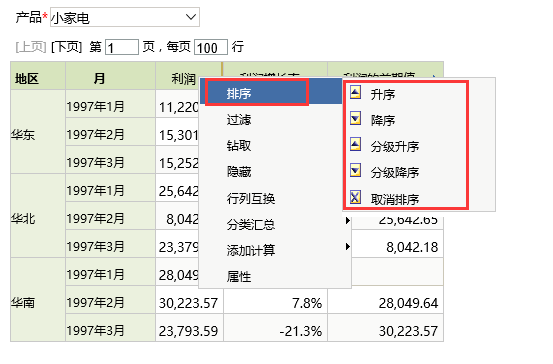Click the icon beside 分级升序
Image resolution: width=553 pixels, height=364 pixels.
[x=355, y=145]
